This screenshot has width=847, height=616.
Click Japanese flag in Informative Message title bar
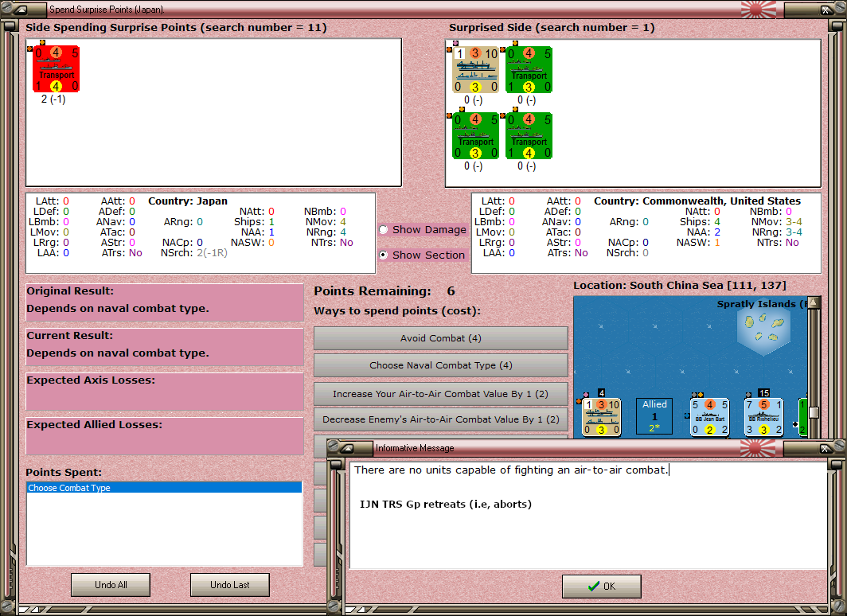[x=759, y=447]
